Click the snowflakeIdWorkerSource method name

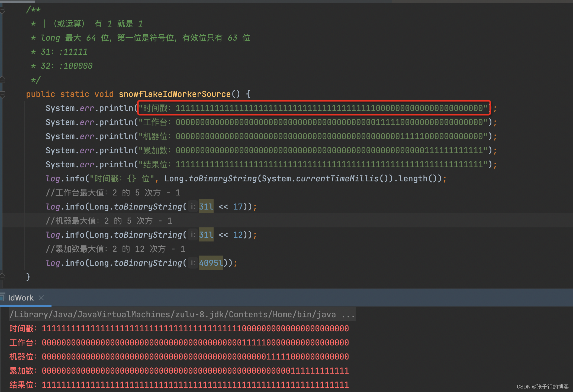pyautogui.click(x=175, y=94)
